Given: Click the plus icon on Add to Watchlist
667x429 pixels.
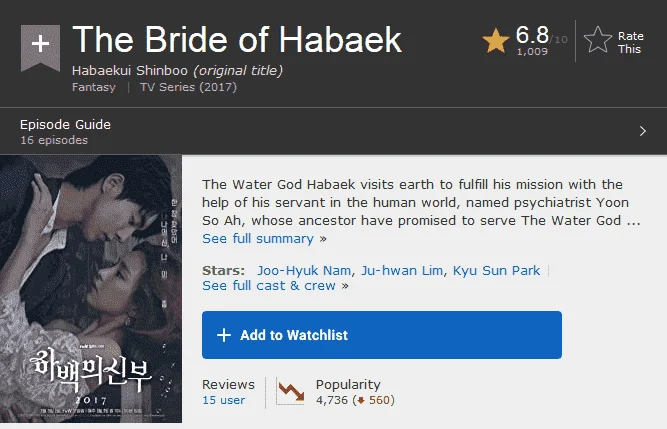Looking at the screenshot, I should [x=224, y=335].
